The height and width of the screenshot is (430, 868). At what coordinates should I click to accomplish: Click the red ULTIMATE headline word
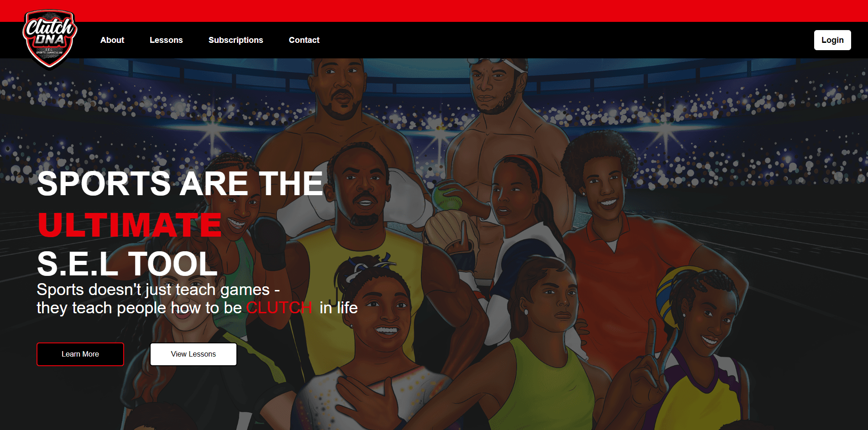(130, 225)
